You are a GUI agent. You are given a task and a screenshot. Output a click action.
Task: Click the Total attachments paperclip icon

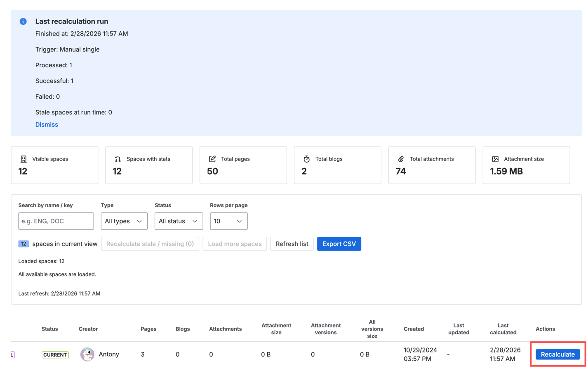401,158
